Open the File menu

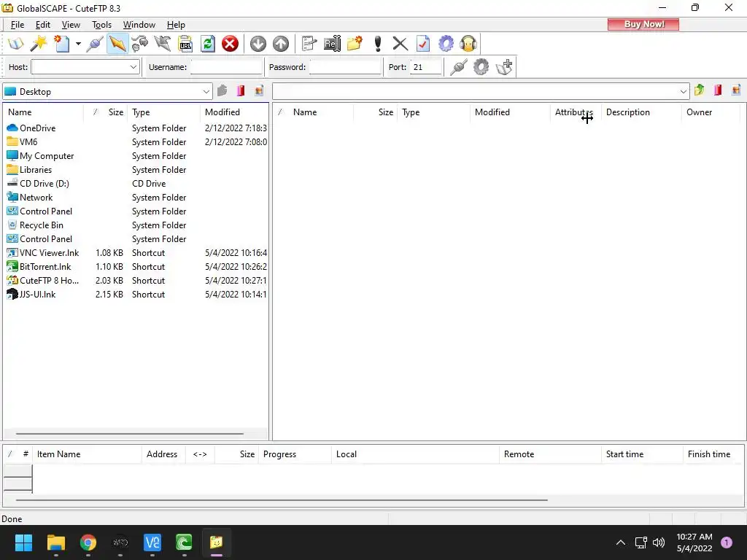[18, 25]
